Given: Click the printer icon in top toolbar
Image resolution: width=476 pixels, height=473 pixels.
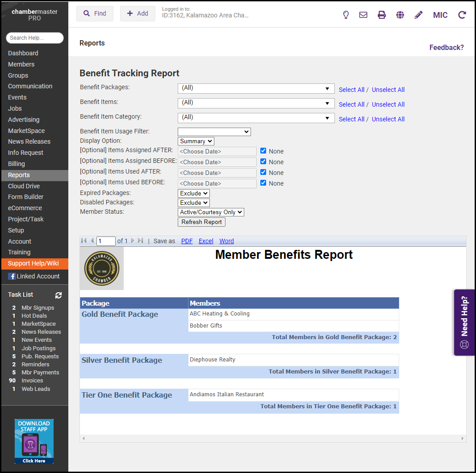Looking at the screenshot, I should click(x=382, y=15).
